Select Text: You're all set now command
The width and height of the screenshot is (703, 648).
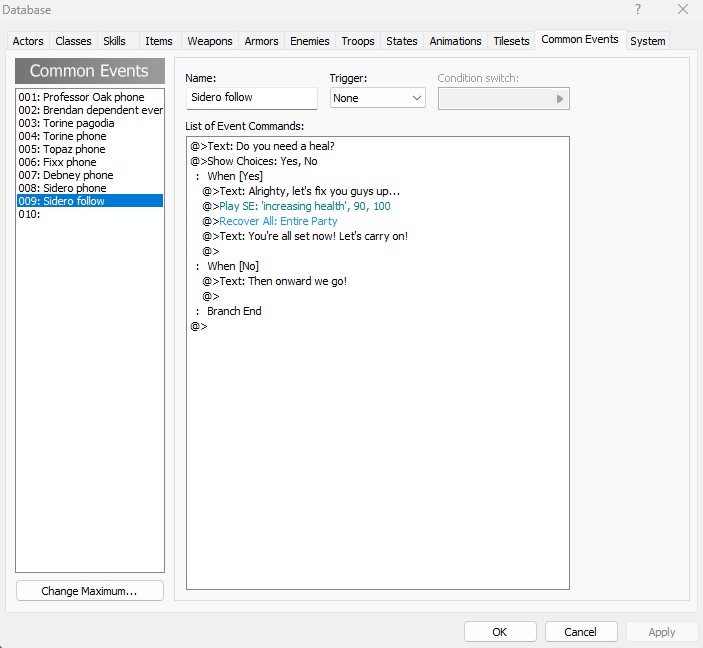pos(378,236)
